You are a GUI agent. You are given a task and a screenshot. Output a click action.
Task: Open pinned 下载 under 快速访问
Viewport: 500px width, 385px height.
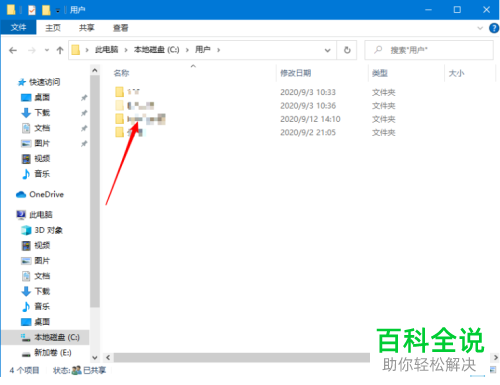[x=42, y=113]
